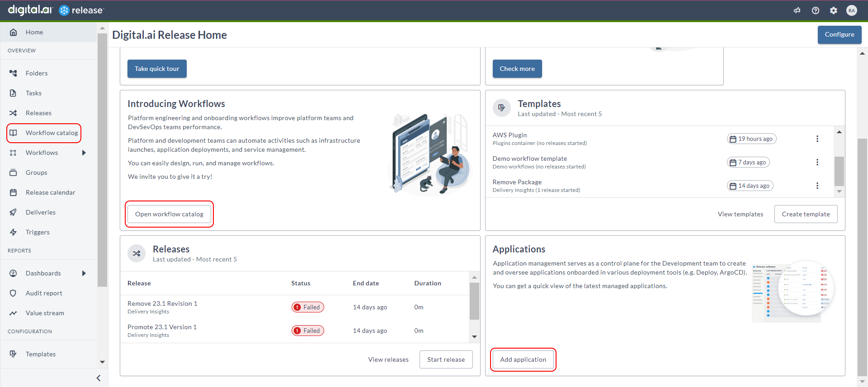This screenshot has width=868, height=387.
Task: Collapse the sidebar with the chevron
Action: click(x=99, y=378)
